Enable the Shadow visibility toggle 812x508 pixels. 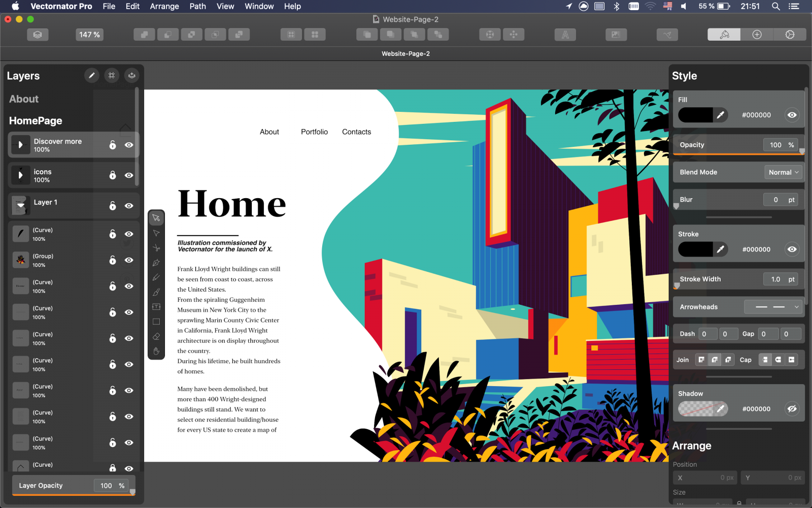pos(792,409)
